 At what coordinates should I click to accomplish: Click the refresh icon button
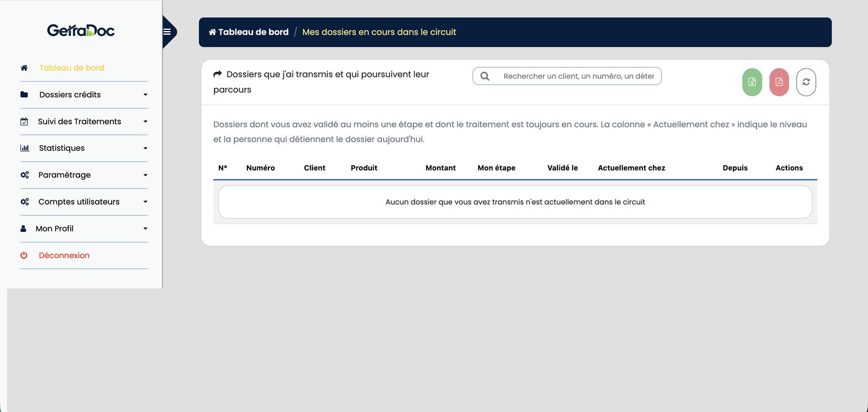(806, 82)
